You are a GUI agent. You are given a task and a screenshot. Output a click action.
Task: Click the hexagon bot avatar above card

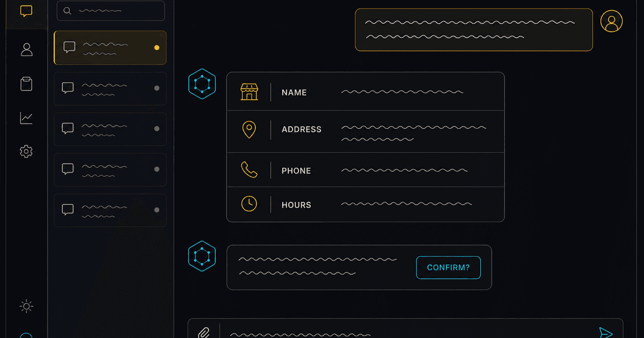click(202, 84)
